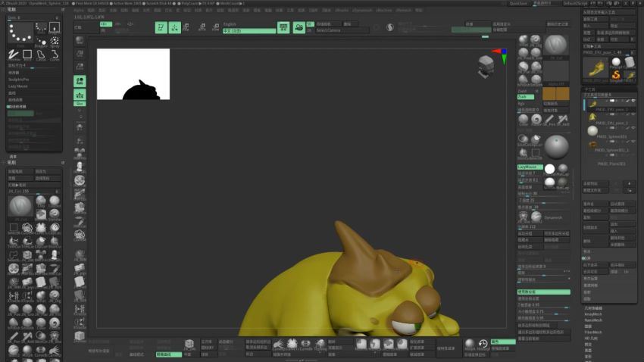644x362 pixels.
Task: Click the history clock icon on bottom shelf
Action: coord(483,344)
